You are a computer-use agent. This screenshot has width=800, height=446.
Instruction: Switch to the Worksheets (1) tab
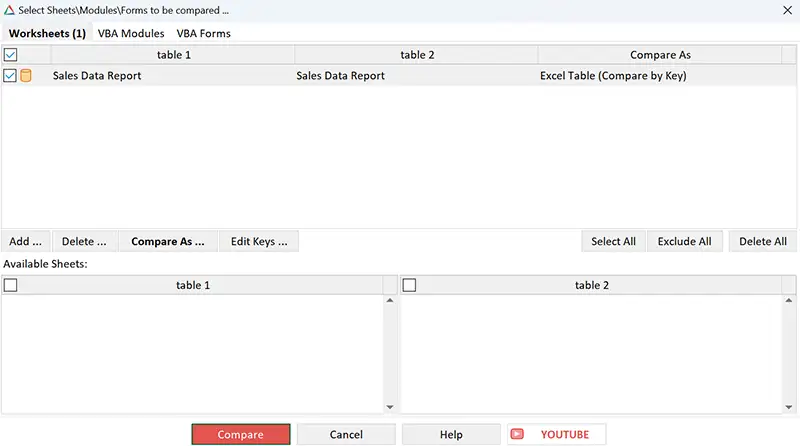click(47, 33)
